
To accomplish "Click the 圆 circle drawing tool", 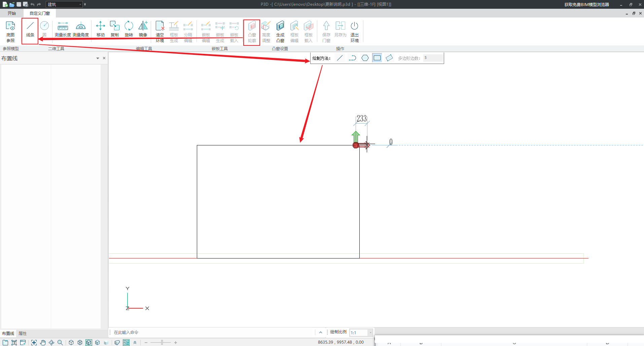I will tap(44, 29).
